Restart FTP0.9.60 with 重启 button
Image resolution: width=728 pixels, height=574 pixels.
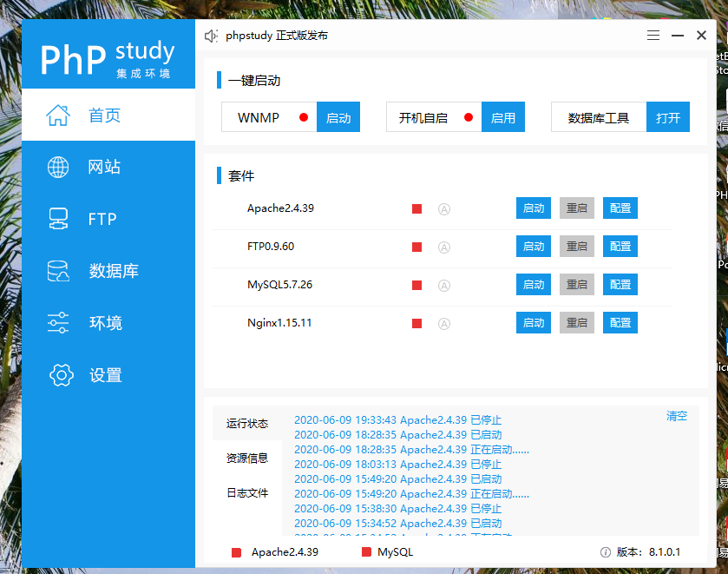click(577, 246)
